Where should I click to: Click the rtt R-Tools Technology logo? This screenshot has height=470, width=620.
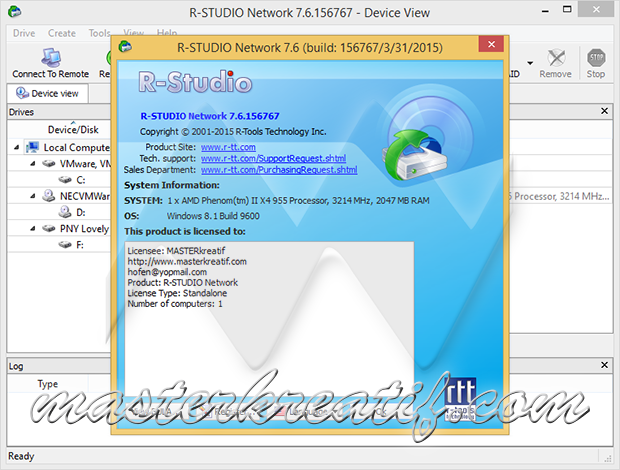[460, 398]
